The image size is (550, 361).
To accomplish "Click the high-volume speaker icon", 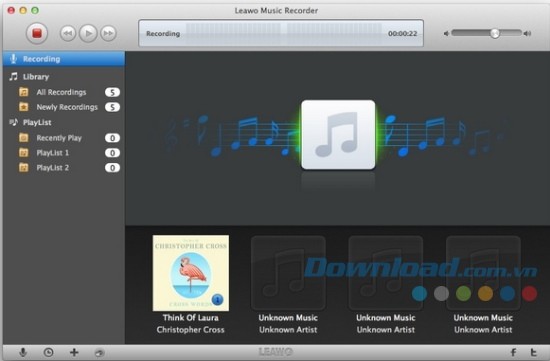I will pyautogui.click(x=527, y=33).
